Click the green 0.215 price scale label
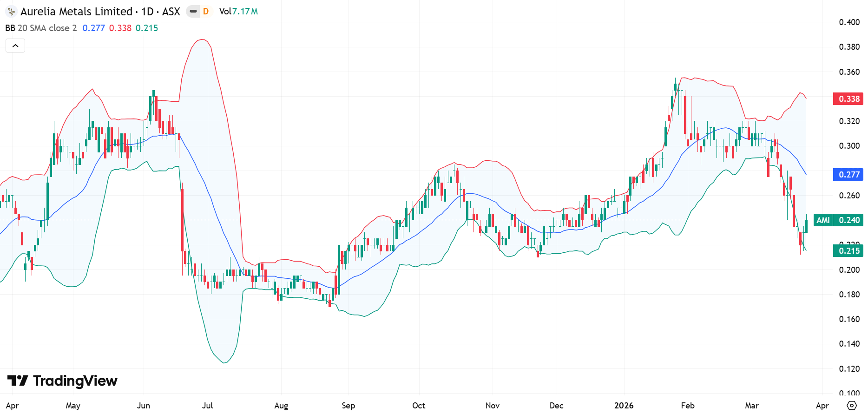868x414 pixels. click(848, 251)
